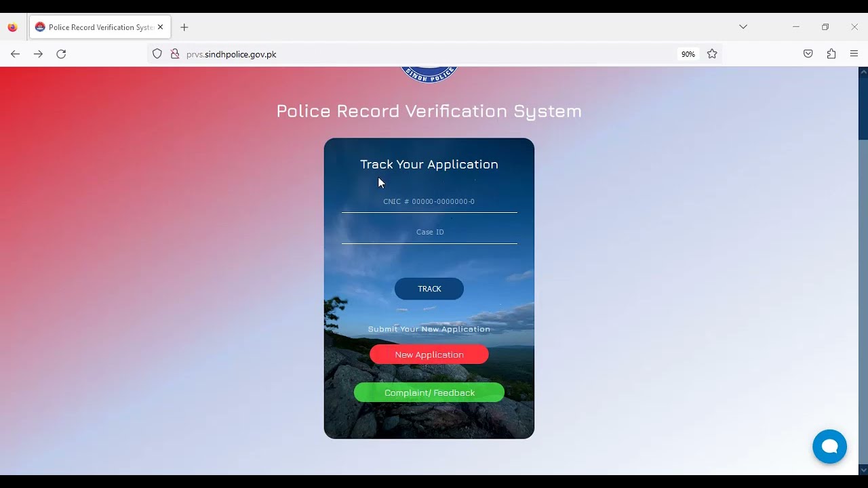This screenshot has height=488, width=868.
Task: Click the TRACK button
Action: pyautogui.click(x=429, y=289)
